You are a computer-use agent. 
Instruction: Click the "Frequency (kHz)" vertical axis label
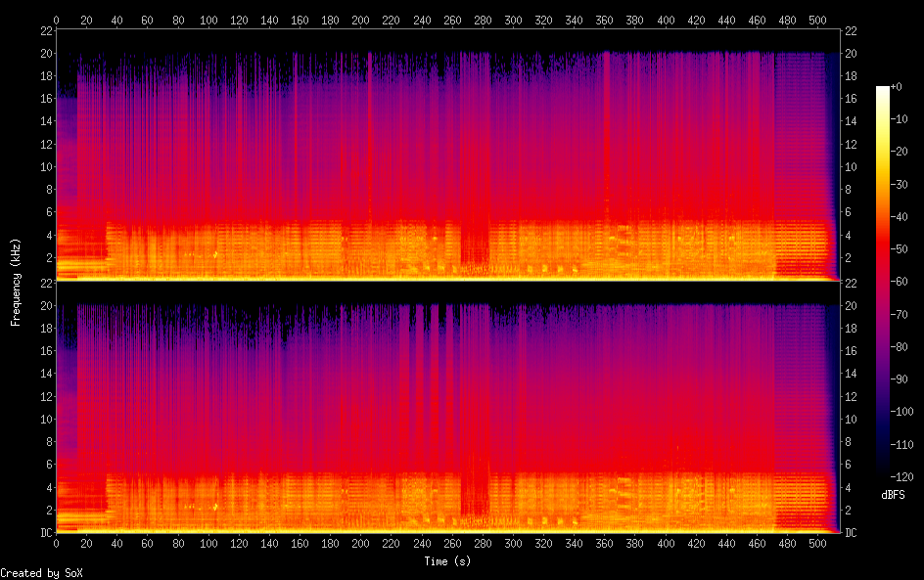pyautogui.click(x=16, y=282)
